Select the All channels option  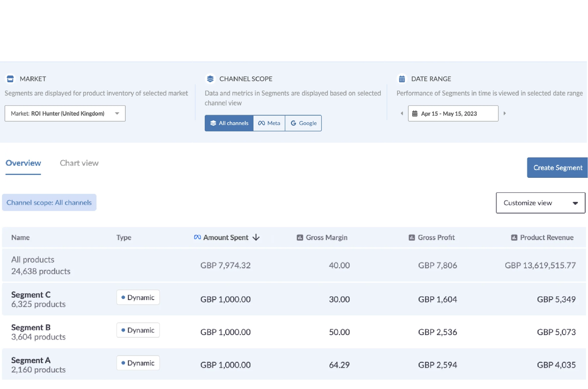(229, 123)
